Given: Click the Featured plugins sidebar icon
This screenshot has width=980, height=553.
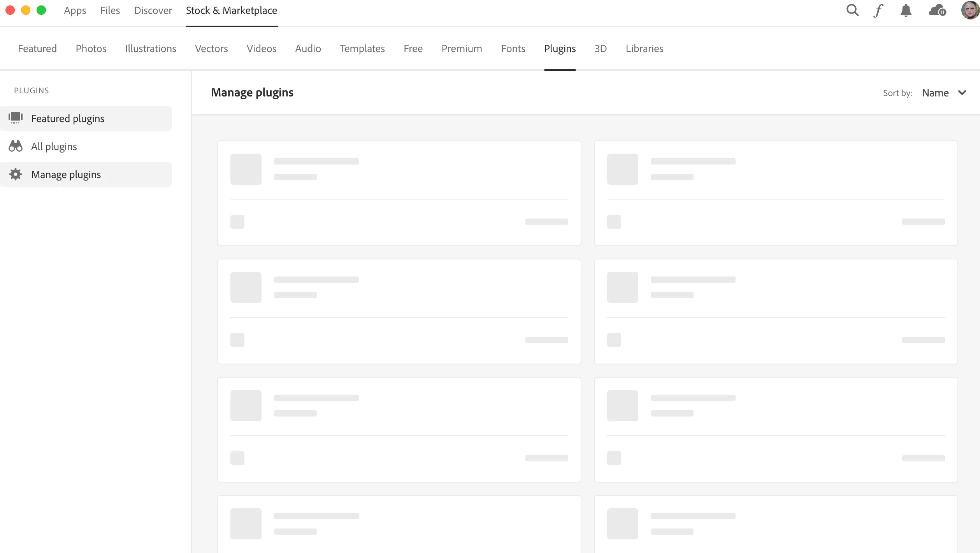Looking at the screenshot, I should click(x=16, y=118).
